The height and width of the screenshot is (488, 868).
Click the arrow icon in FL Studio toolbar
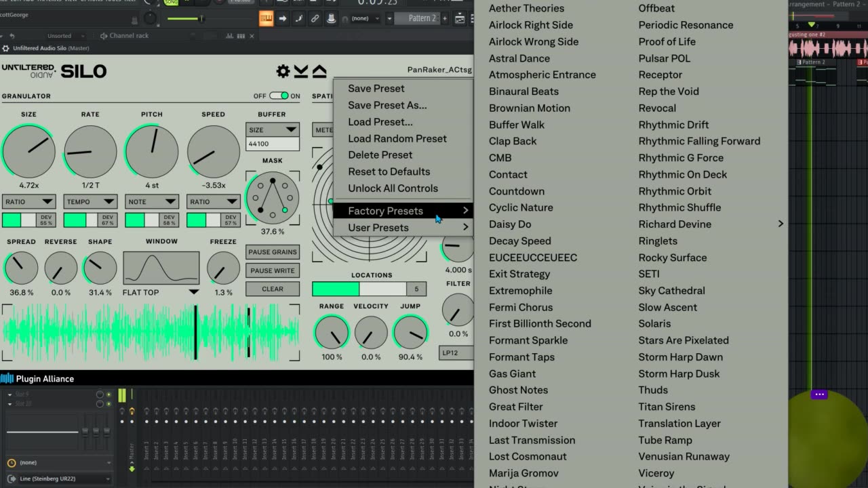283,18
